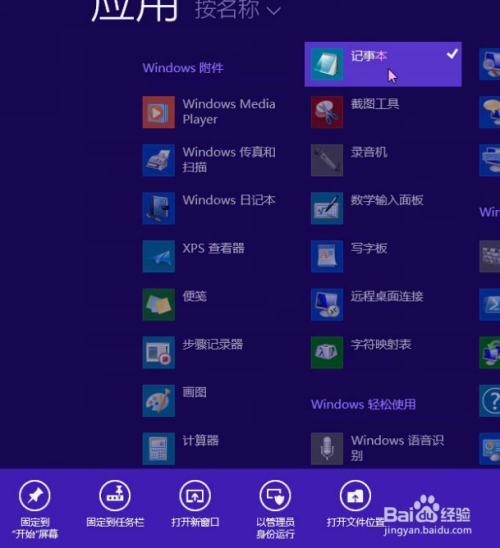This screenshot has width=500, height=548.
Task: Click the 以管理员身份运行 label text
Action: click(275, 528)
